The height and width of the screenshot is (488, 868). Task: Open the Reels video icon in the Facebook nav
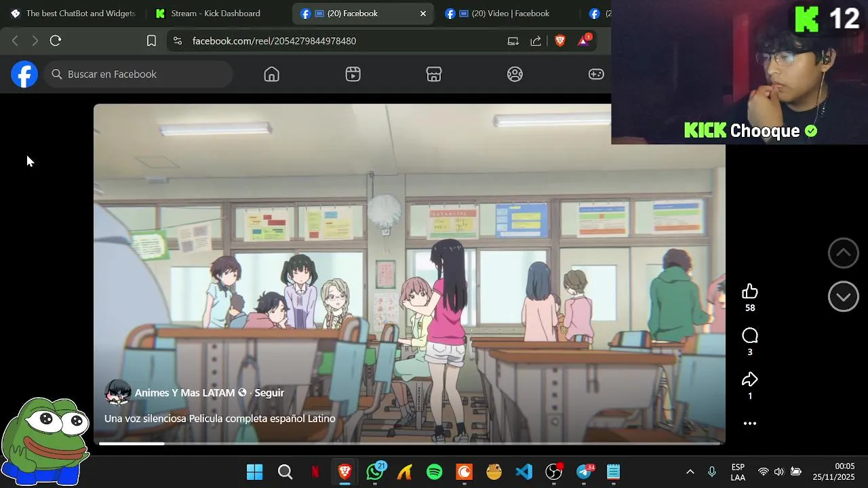[353, 75]
